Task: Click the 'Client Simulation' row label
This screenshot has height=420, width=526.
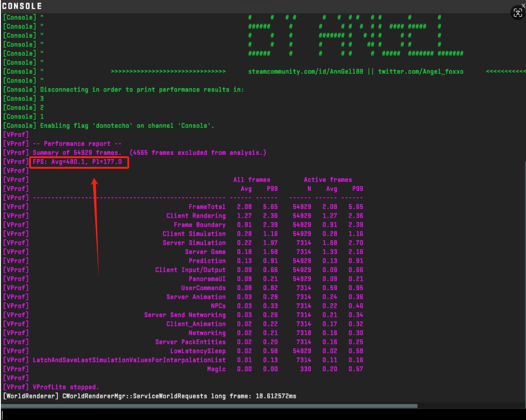Action: [194, 234]
